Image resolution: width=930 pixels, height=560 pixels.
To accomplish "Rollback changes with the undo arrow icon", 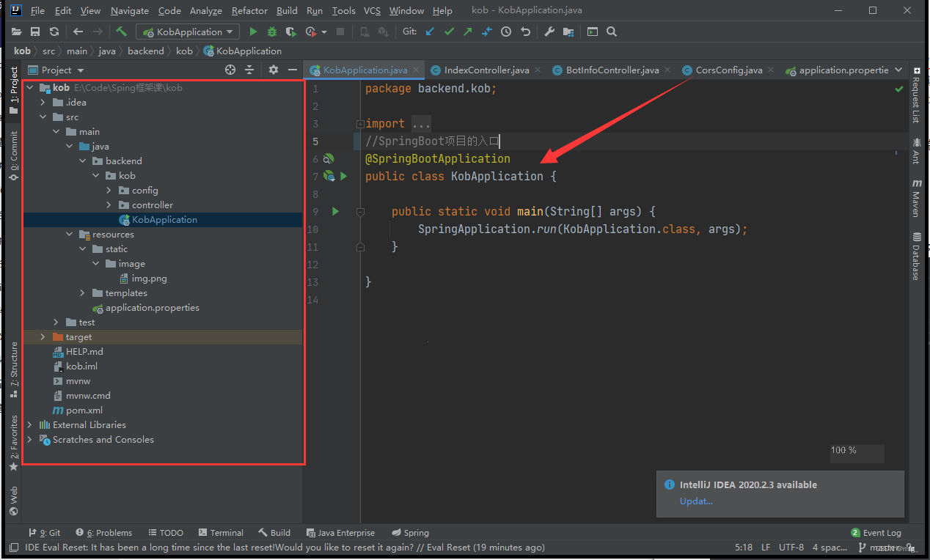I will [x=525, y=32].
